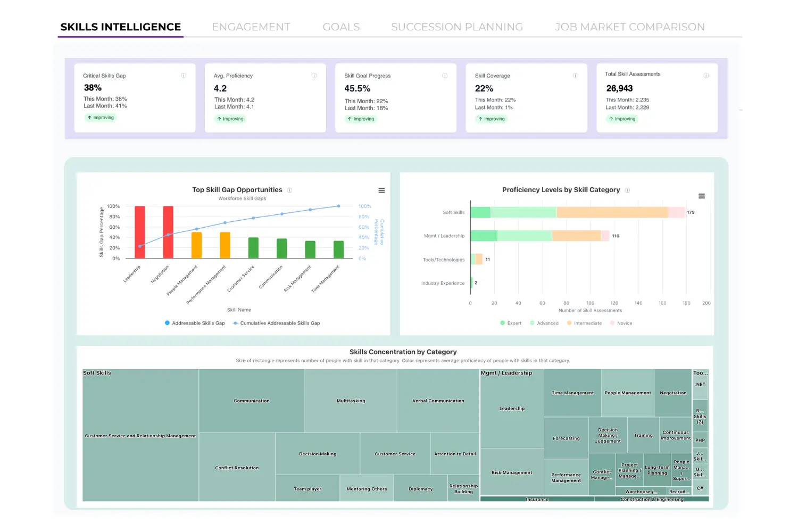This screenshot has height=532, width=798.
Task: Open the Skill Goal Progress info icon
Action: [x=445, y=76]
